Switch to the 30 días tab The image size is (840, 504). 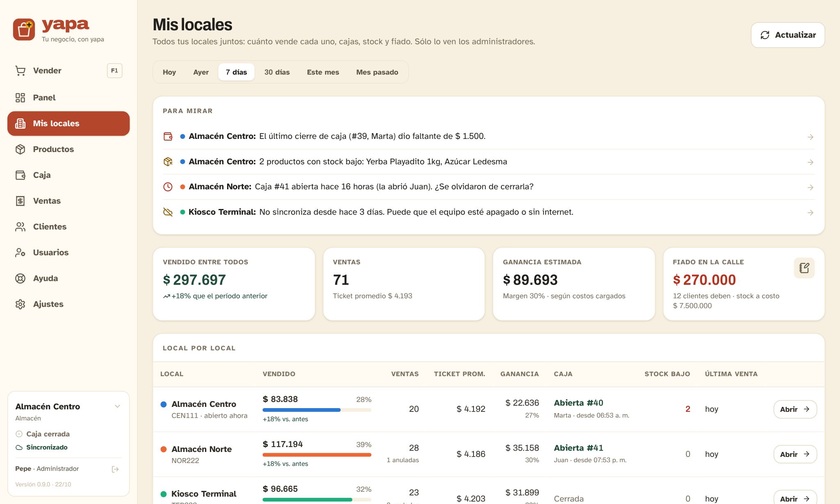point(277,72)
